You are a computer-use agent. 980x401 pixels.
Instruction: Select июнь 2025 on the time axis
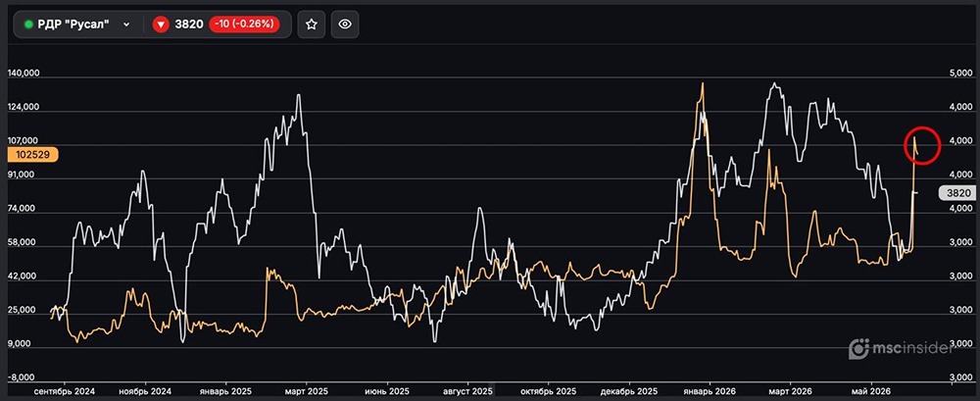point(386,391)
